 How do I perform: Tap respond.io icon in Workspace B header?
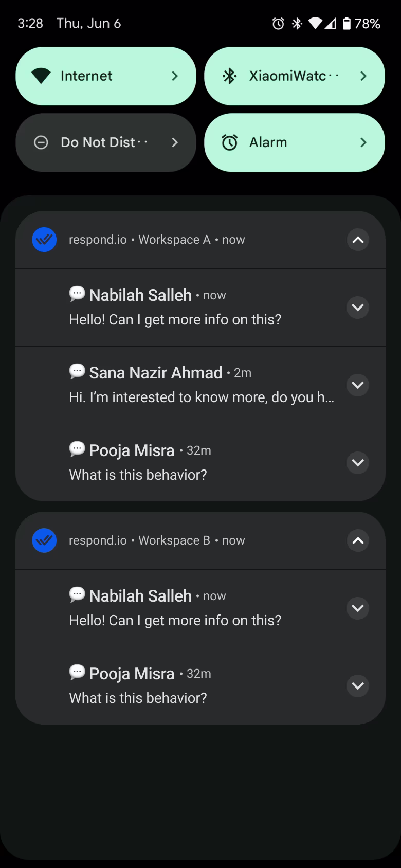(44, 540)
